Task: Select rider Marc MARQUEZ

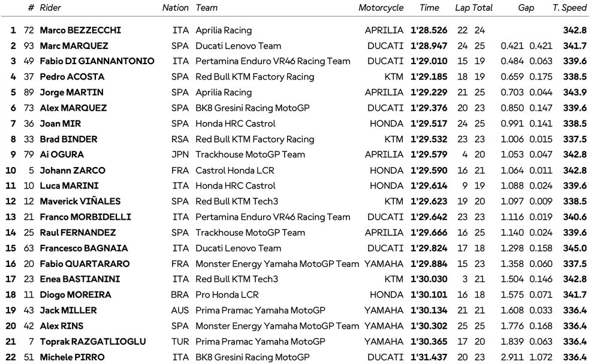Action: 74,45
